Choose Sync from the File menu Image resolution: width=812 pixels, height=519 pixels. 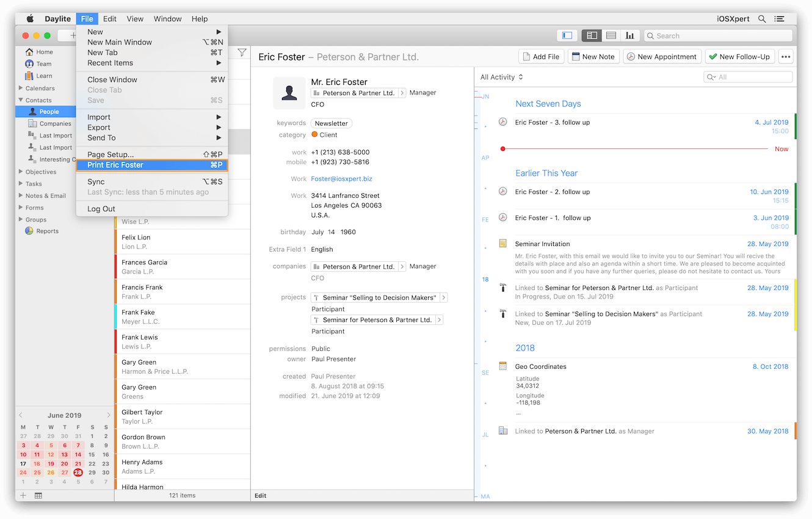[x=152, y=181]
